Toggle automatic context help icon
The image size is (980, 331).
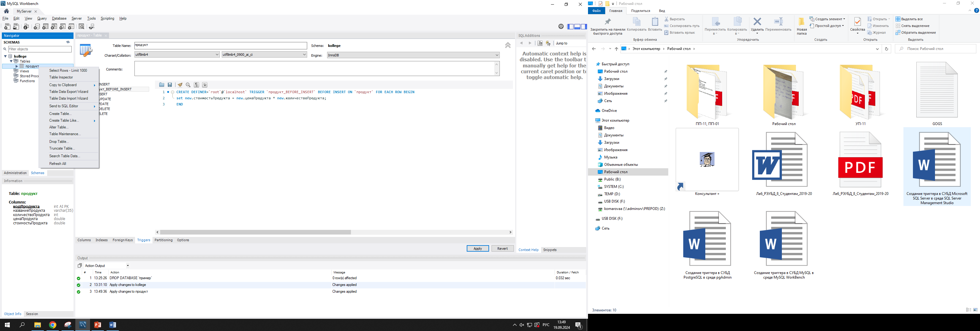tap(548, 44)
